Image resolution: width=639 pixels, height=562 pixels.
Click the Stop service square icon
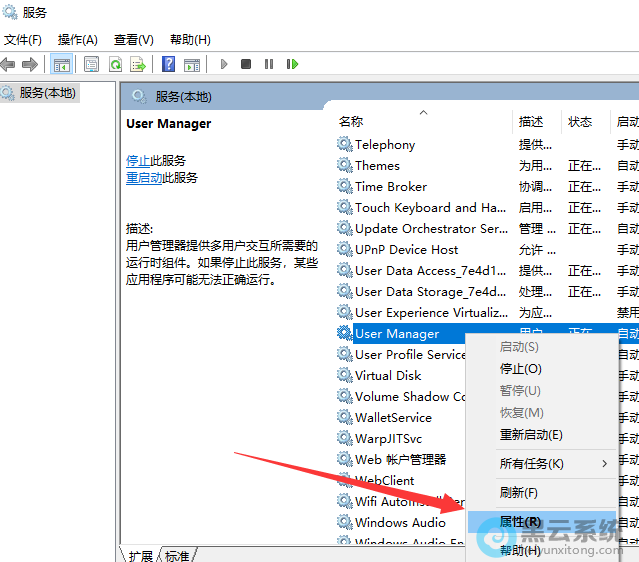click(246, 64)
